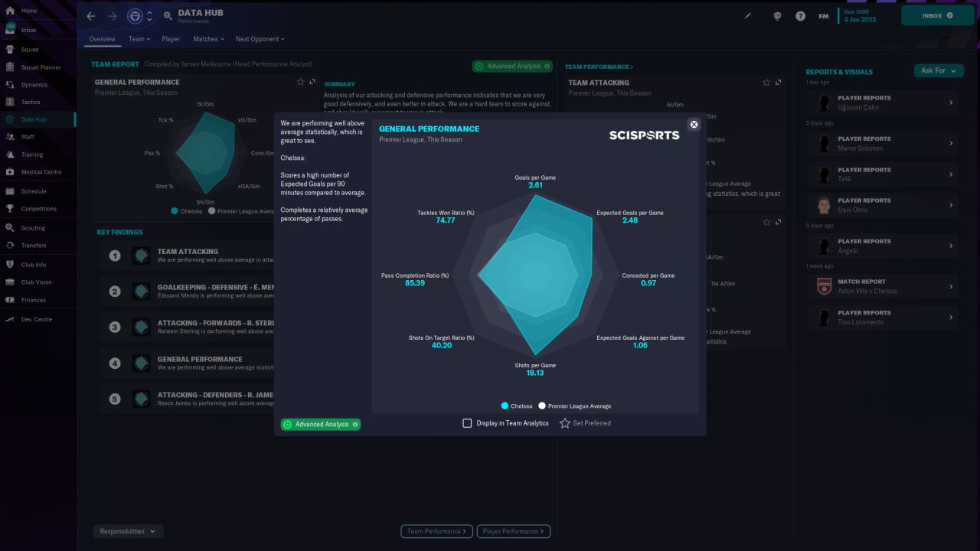Click the pencil edit icon in top bar
The width and height of the screenshot is (980, 551).
[x=748, y=15]
